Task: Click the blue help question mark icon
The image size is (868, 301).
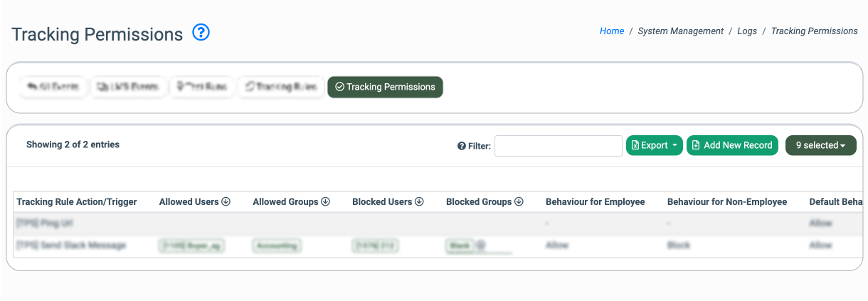Action: point(201,33)
